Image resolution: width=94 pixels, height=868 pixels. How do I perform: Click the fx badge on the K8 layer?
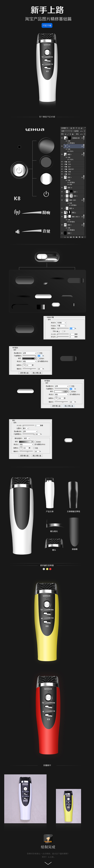click(x=82, y=146)
